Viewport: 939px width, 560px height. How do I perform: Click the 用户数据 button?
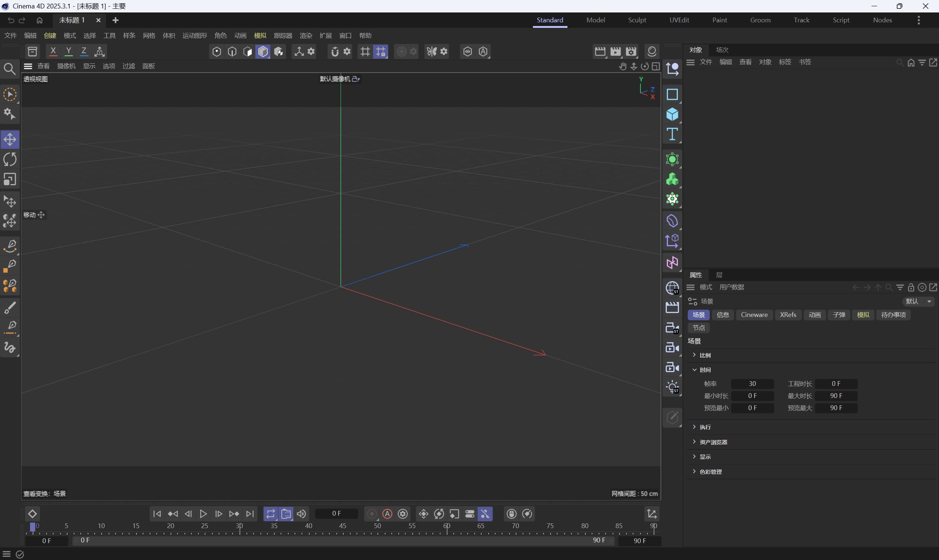pos(731,287)
